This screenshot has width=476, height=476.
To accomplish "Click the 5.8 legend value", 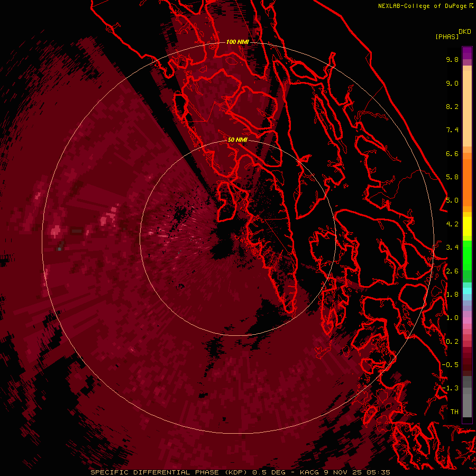I will click(x=452, y=177).
